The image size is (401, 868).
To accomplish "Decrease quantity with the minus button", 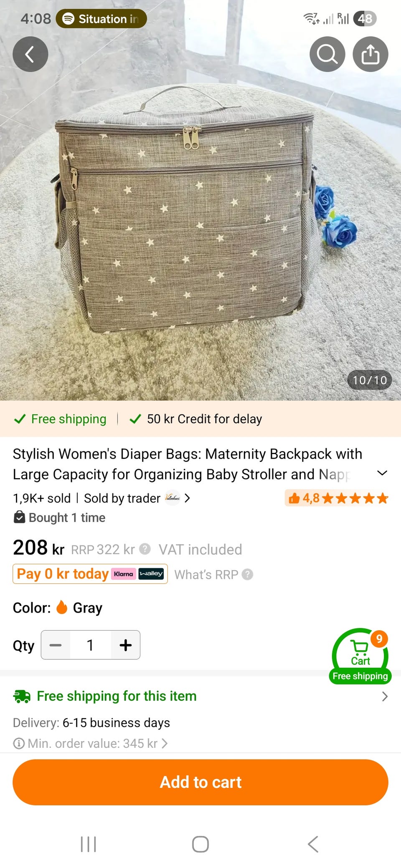I will pos(56,645).
